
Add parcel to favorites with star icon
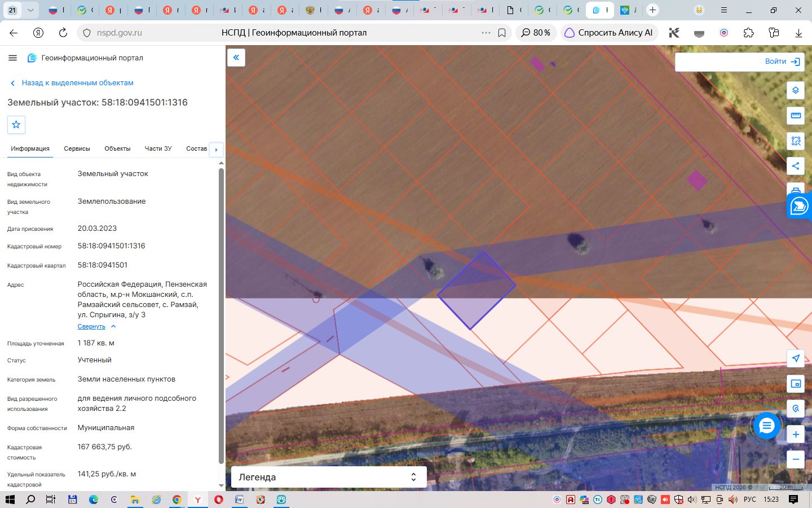pyautogui.click(x=16, y=125)
